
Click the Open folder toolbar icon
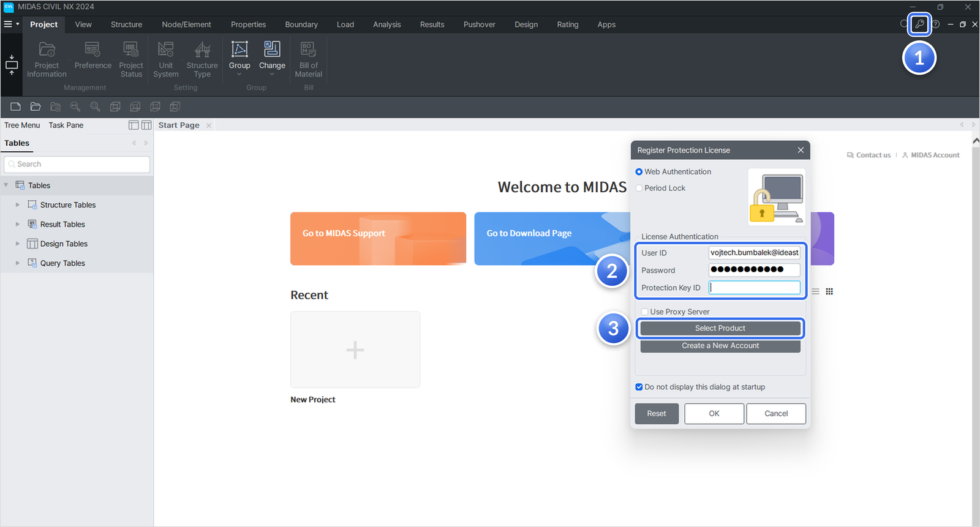pos(36,107)
